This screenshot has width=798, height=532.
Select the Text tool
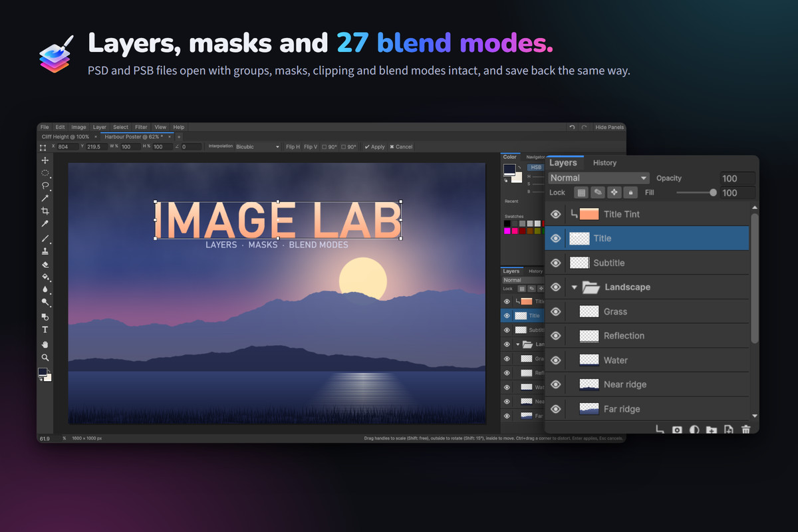tap(45, 330)
